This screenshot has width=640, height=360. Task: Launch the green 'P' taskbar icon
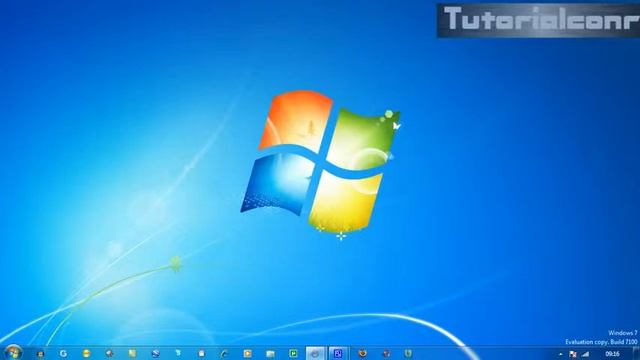(x=293, y=353)
